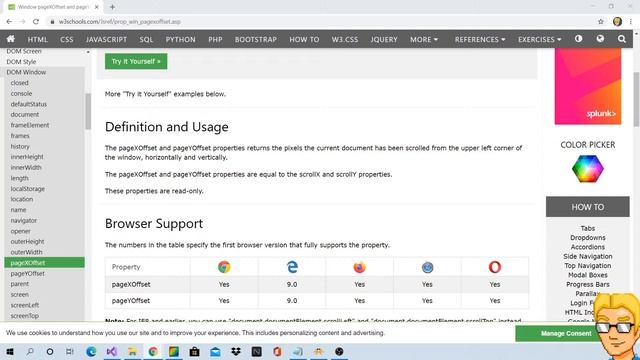Bookmark this page with the star
640x360 pixels.
click(x=601, y=22)
